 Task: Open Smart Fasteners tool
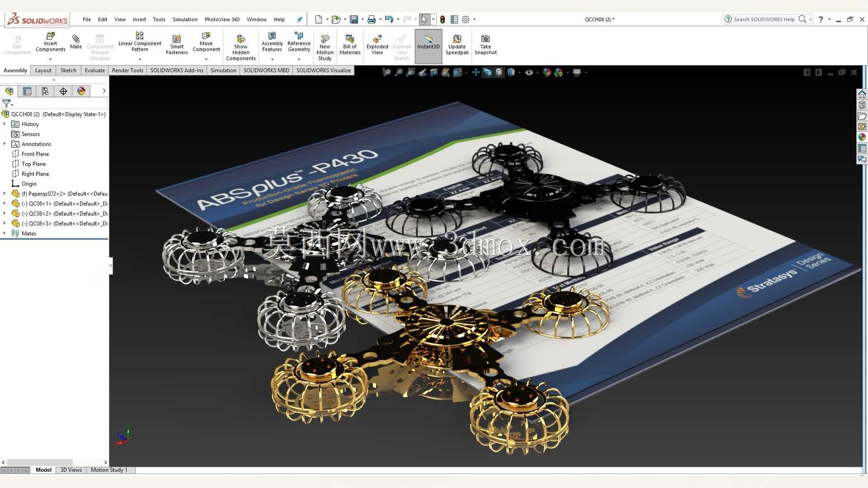177,45
